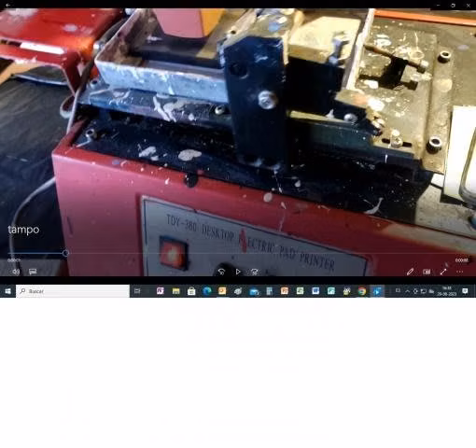Launch Microsoft Edge from the taskbar

click(x=207, y=291)
